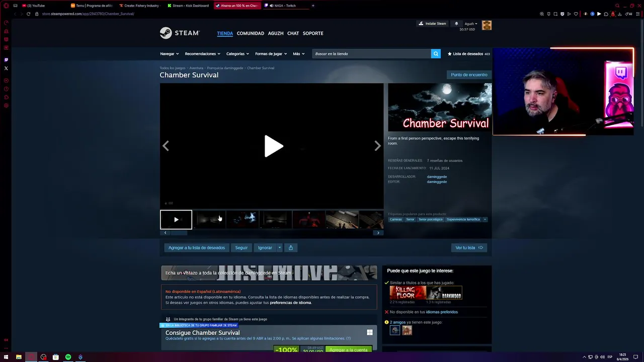Expand the Ignorar options arrow
The width and height of the screenshot is (644, 362).
pyautogui.click(x=280, y=247)
